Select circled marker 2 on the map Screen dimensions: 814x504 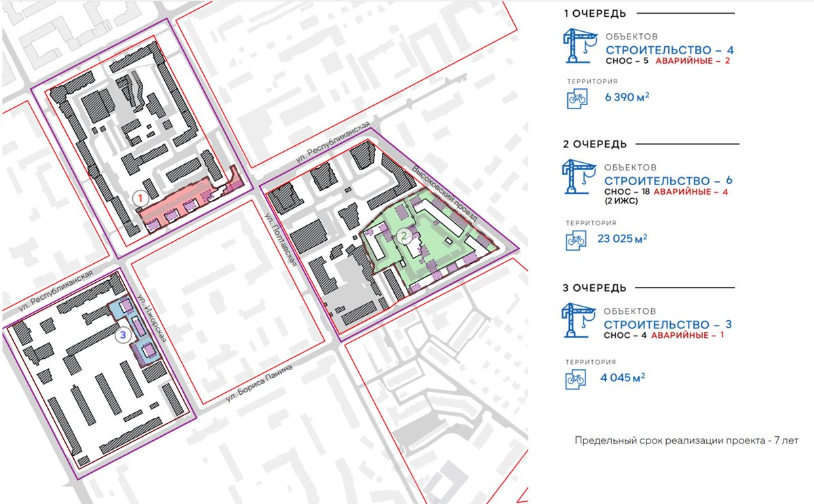click(x=404, y=236)
